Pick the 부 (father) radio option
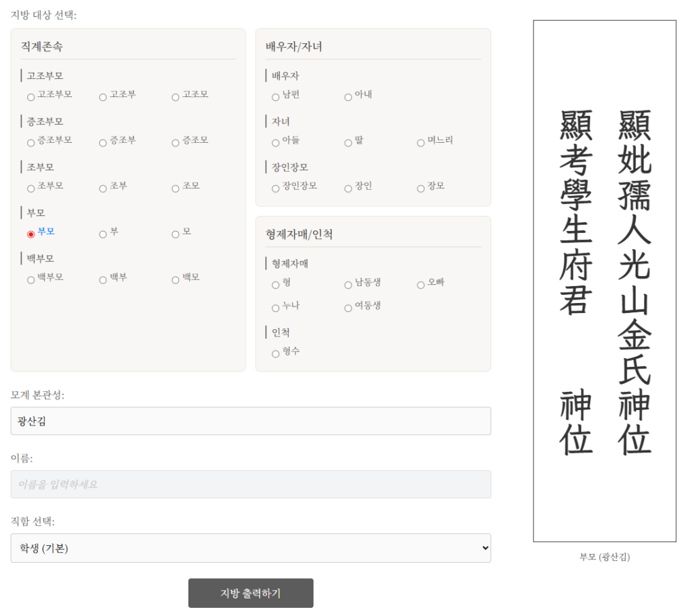Image resolution: width=689 pixels, height=616 pixels. (x=103, y=234)
